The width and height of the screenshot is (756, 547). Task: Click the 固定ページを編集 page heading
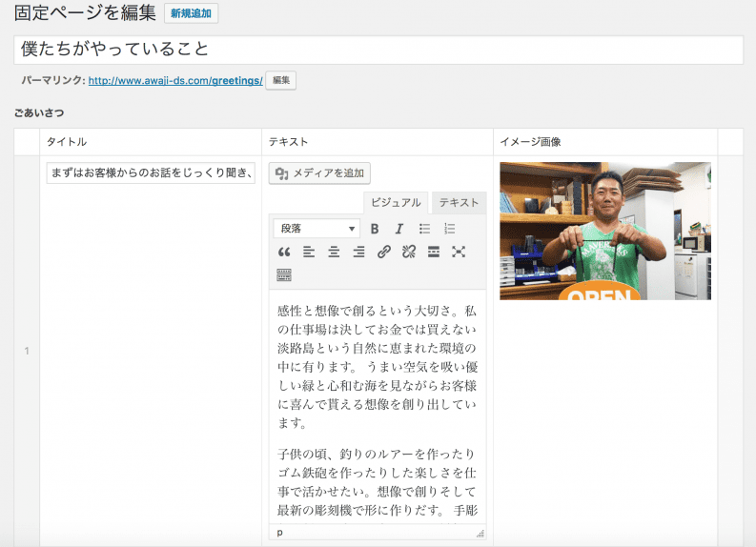pyautogui.click(x=85, y=13)
